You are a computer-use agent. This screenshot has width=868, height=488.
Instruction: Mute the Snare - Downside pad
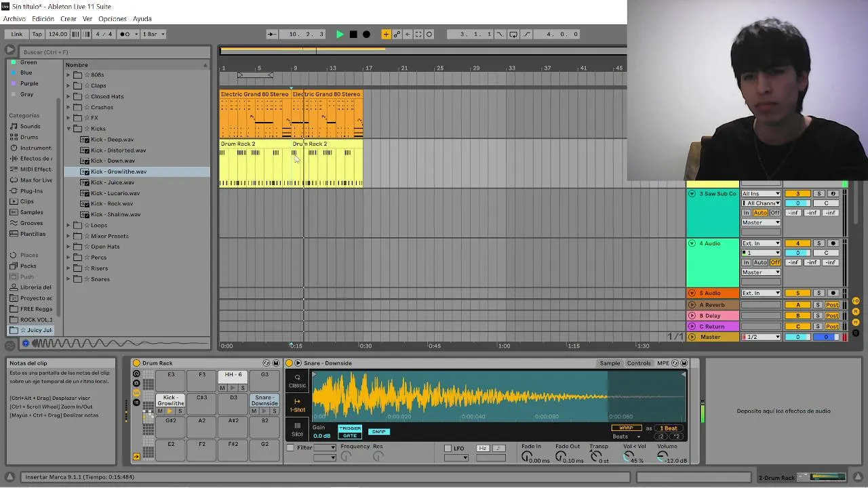254,411
